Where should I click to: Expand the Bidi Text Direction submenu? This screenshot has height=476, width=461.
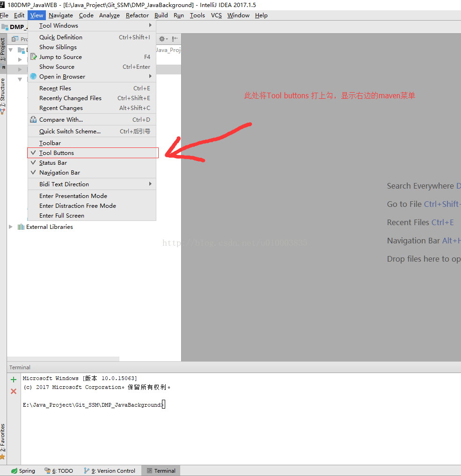click(x=92, y=184)
